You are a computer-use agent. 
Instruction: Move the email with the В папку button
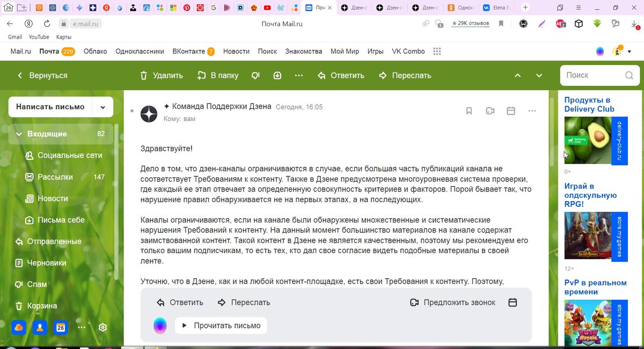[x=217, y=76]
